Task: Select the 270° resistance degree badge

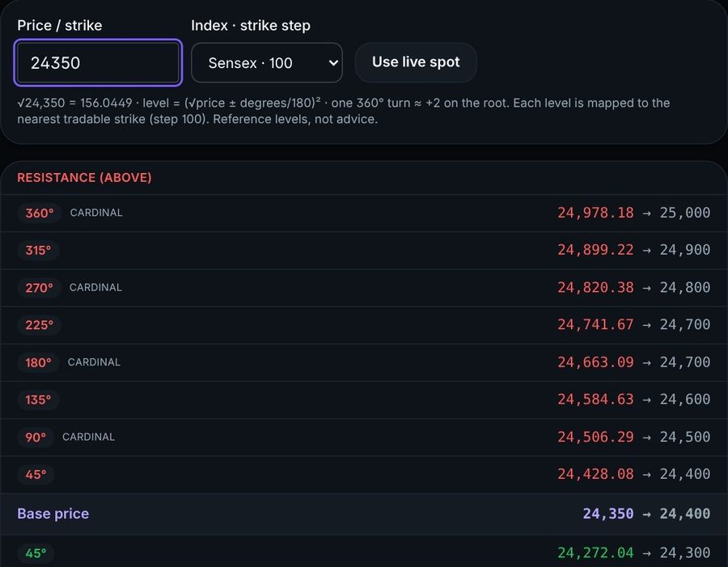Action: pos(39,288)
